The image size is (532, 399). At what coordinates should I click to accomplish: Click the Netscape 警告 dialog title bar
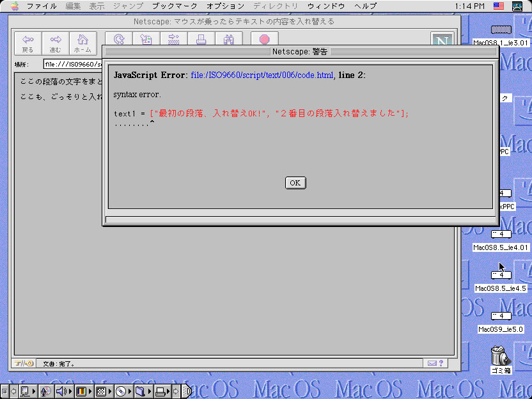pos(300,51)
